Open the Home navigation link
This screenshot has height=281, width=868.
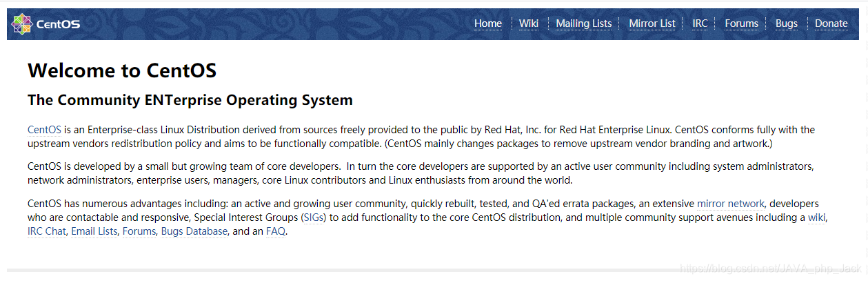[x=488, y=23]
